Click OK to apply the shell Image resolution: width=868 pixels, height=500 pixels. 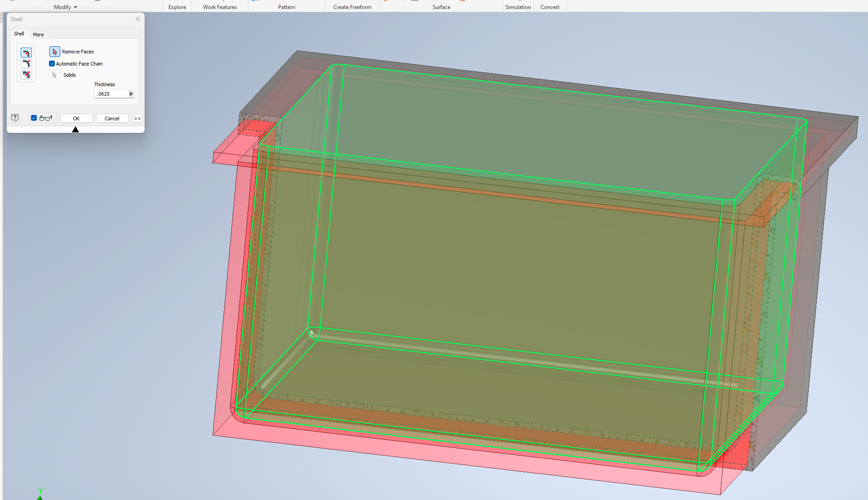[76, 118]
